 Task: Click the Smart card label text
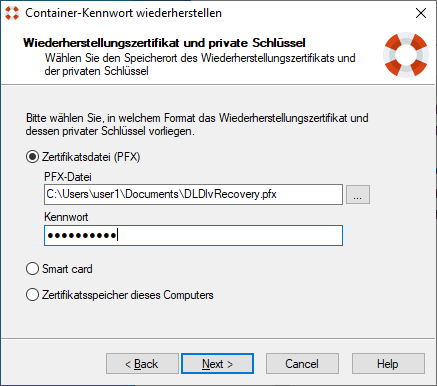click(67, 269)
